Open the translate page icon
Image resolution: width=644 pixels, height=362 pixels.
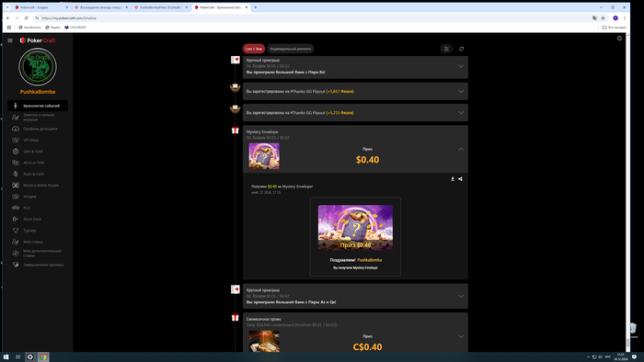pos(594,18)
